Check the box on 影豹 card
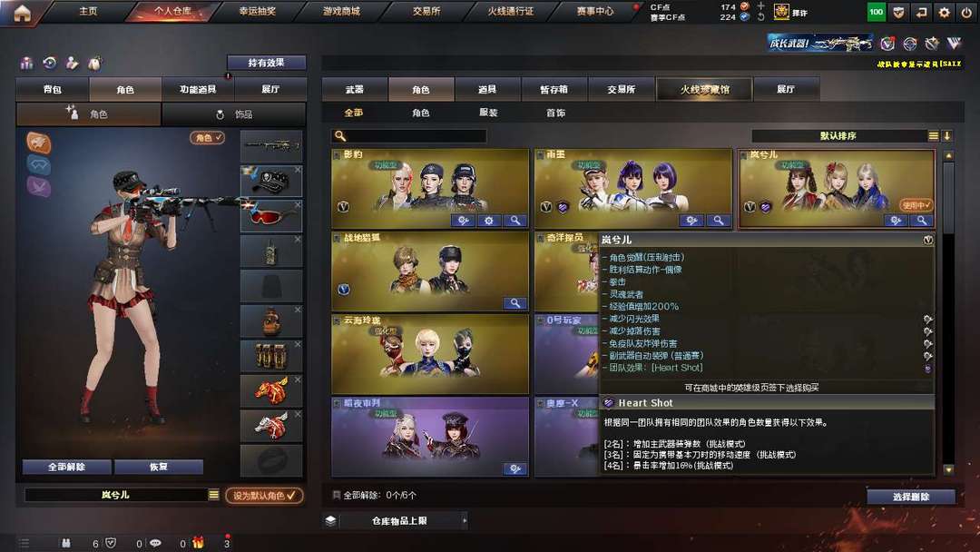The width and height of the screenshot is (980, 552). click(x=337, y=154)
